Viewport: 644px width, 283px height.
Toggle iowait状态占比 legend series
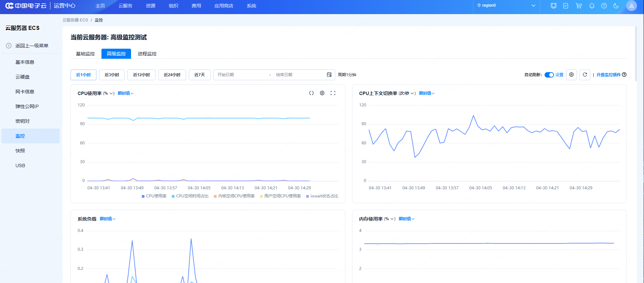coord(322,196)
